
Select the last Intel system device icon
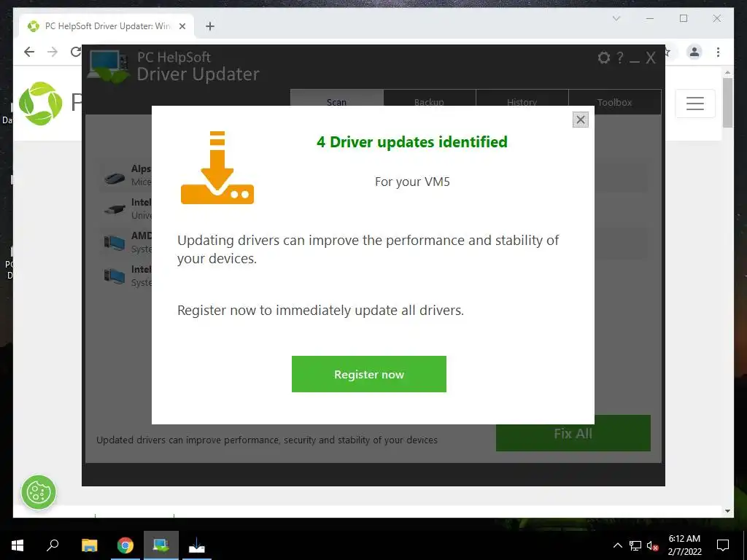[115, 276]
